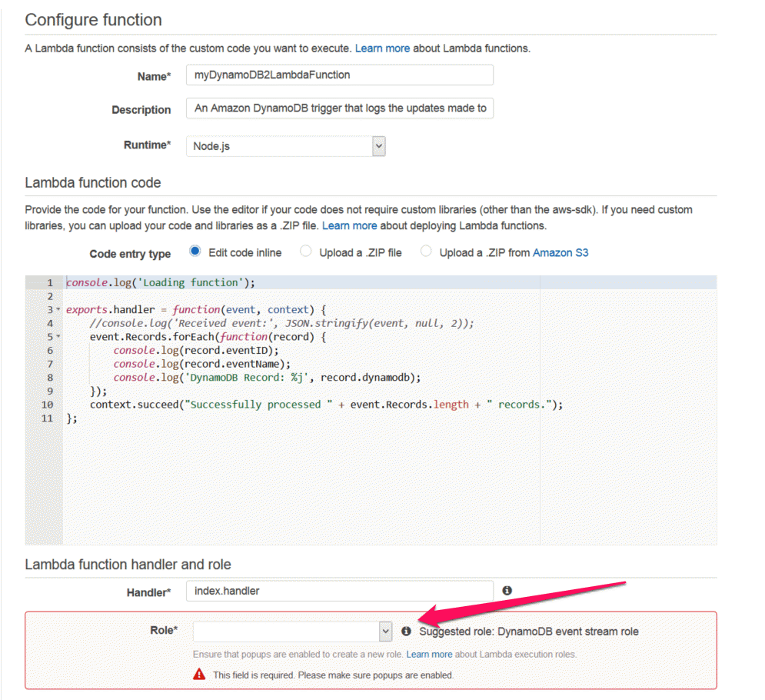This screenshot has width=765, height=700.
Task: Click the info icon beside Suggested role
Action: pos(406,632)
